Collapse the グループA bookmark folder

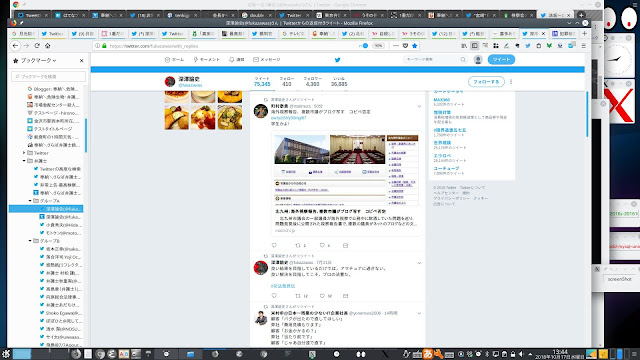click(x=30, y=201)
